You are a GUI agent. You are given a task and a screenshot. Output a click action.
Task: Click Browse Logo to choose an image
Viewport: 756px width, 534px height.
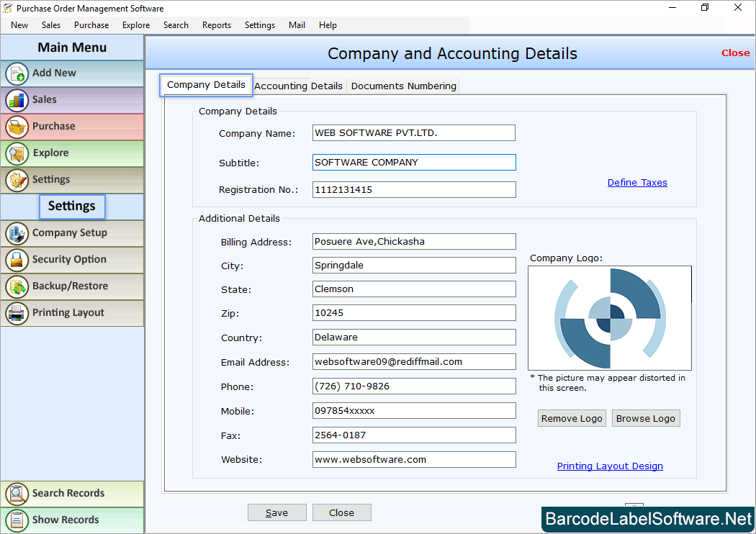[646, 418]
